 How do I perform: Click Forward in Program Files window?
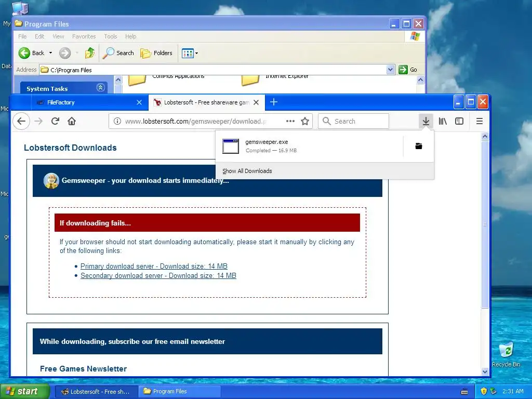65,53
